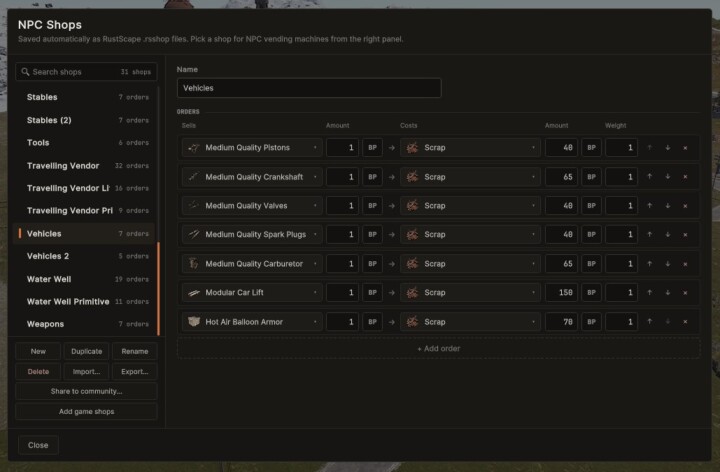The height and width of the screenshot is (472, 720).
Task: Move Medium Quality Valves order up
Action: click(x=649, y=206)
